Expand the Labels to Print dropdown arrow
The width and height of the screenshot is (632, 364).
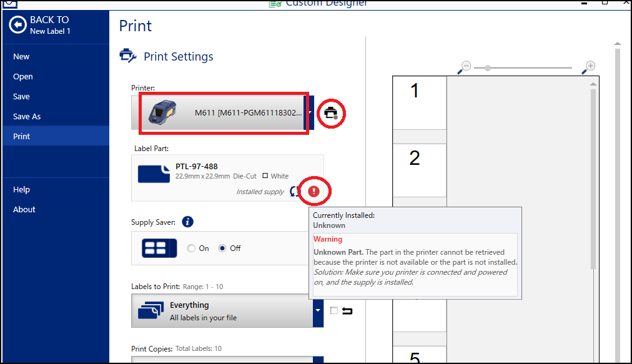click(318, 310)
